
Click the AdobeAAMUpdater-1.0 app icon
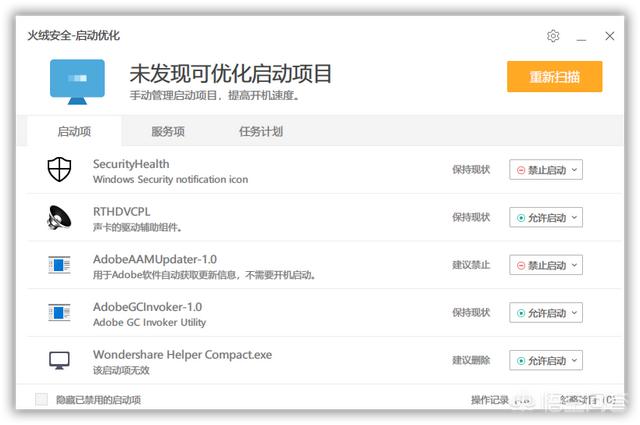pyautogui.click(x=59, y=265)
